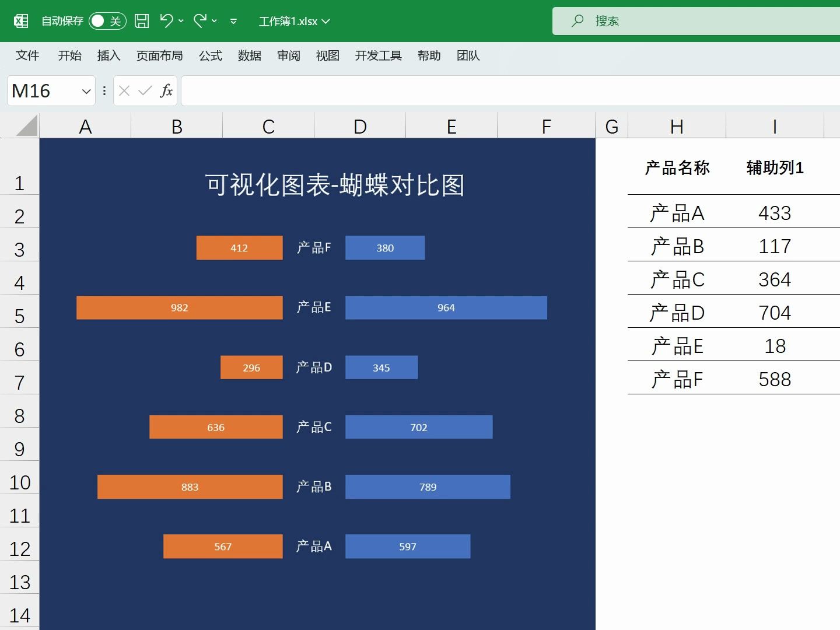The height and width of the screenshot is (630, 840).
Task: Expand the Name Box dropdown arrow
Action: tap(86, 92)
